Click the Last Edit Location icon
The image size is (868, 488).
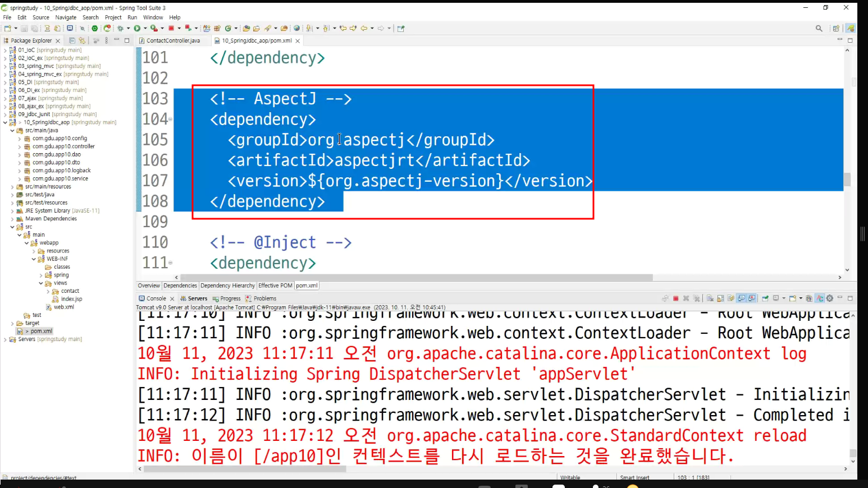[343, 28]
